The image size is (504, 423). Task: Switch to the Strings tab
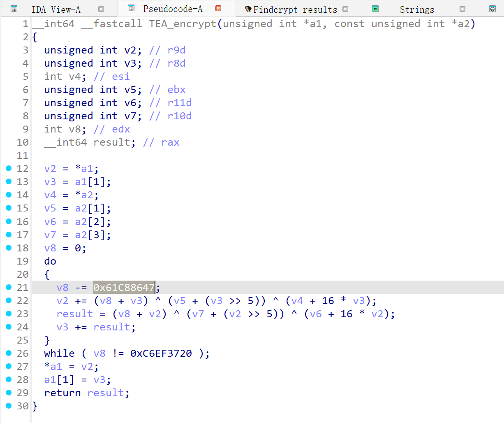[416, 8]
